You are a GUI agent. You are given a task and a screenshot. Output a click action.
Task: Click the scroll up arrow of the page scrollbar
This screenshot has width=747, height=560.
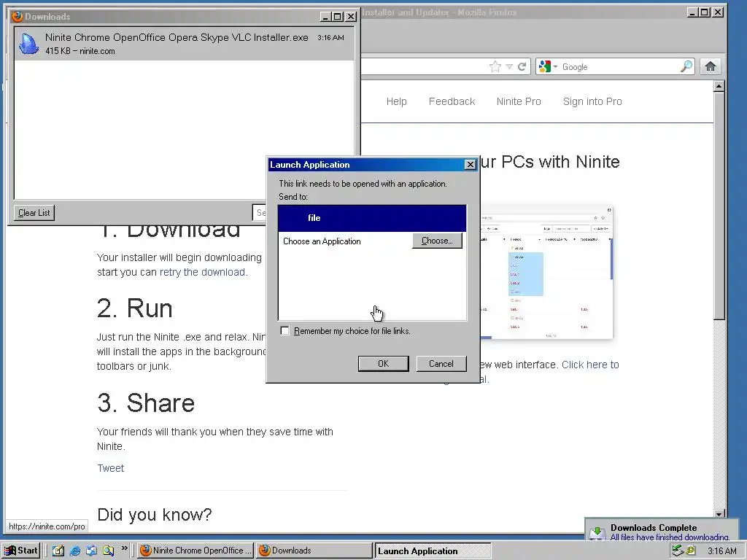(719, 86)
